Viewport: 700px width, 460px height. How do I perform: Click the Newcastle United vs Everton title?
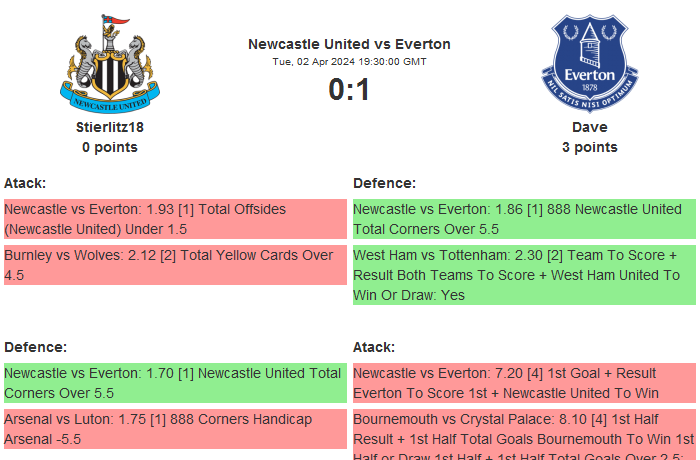pyautogui.click(x=349, y=44)
